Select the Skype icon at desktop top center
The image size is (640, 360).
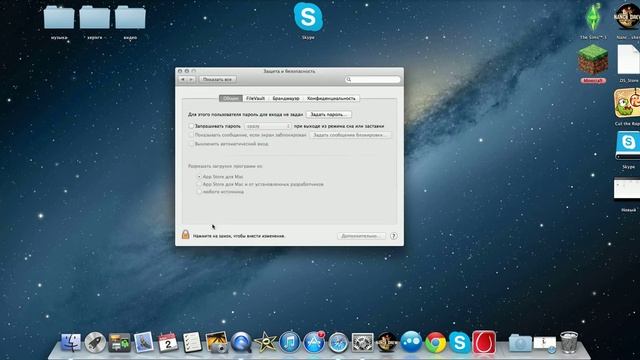(x=308, y=17)
